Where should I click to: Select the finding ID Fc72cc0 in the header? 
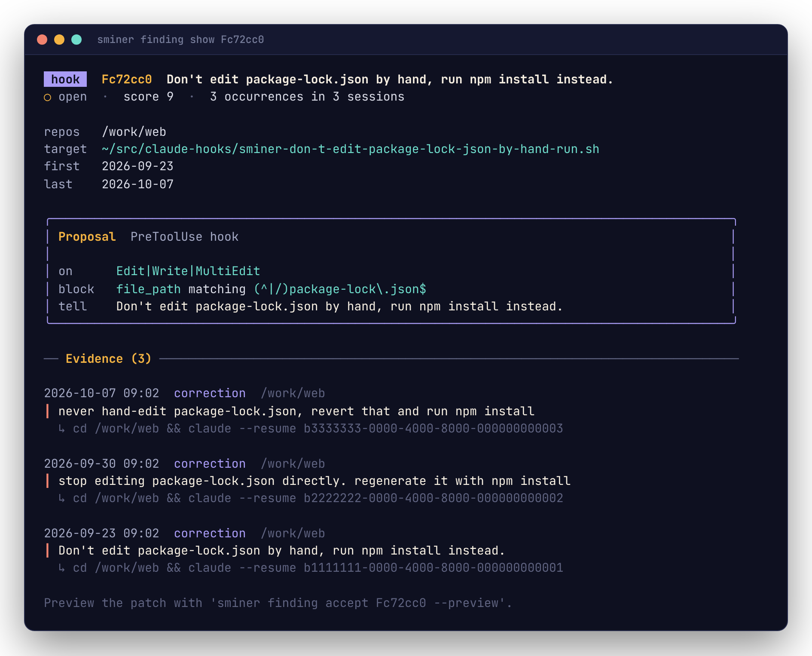(127, 79)
